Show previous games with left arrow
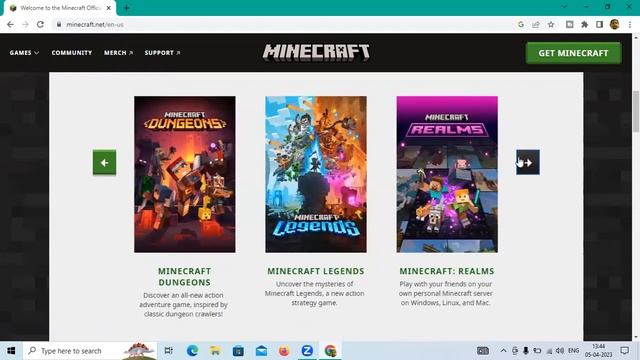Image resolution: width=640 pixels, height=360 pixels. coord(104,162)
